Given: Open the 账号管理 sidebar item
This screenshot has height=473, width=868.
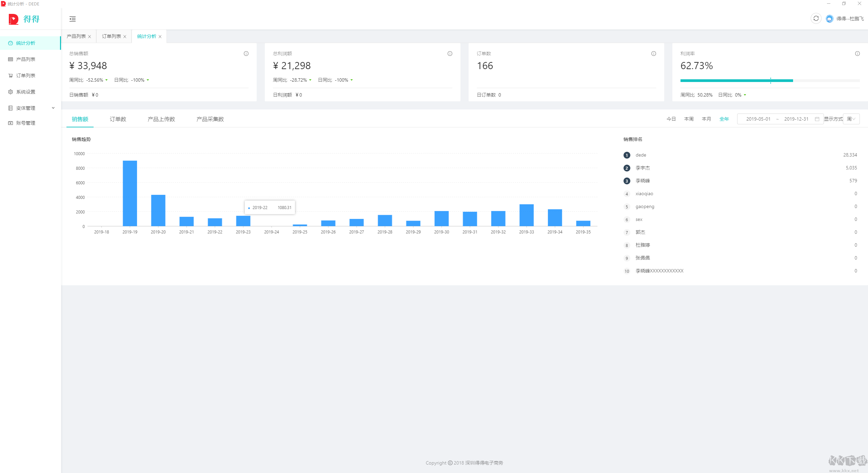Looking at the screenshot, I should (x=26, y=123).
